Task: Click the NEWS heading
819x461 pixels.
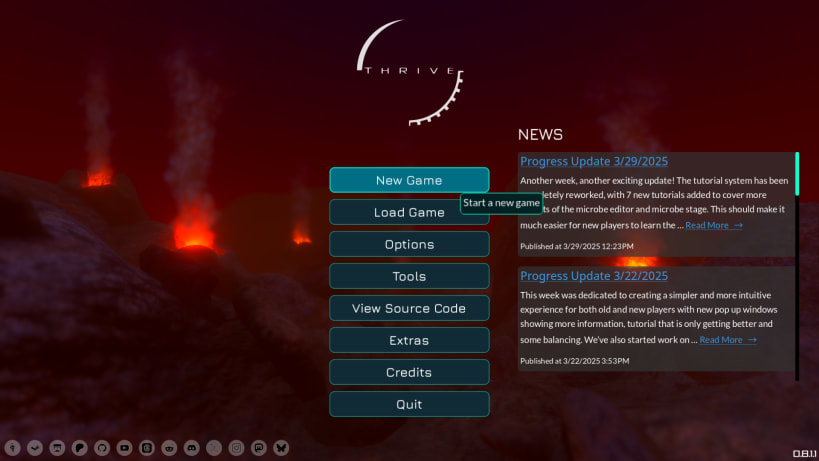Action: coord(540,135)
